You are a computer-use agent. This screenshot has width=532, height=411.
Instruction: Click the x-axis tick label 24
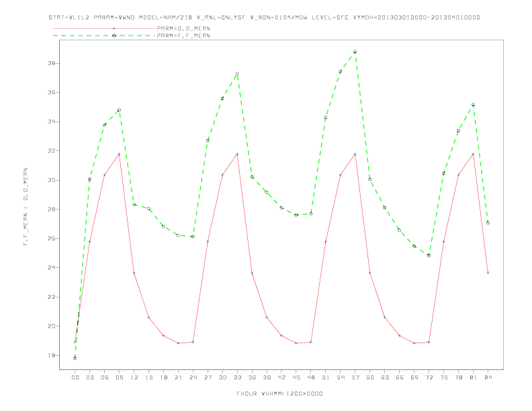[193, 377]
